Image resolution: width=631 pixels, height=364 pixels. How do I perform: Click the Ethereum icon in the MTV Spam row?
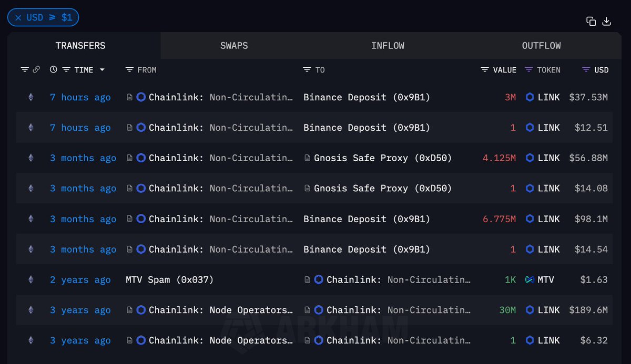coord(30,280)
